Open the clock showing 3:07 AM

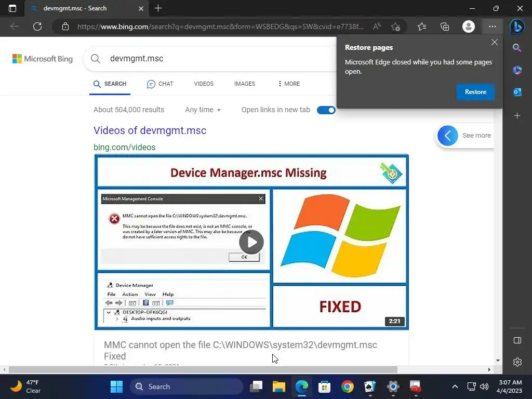tap(509, 387)
